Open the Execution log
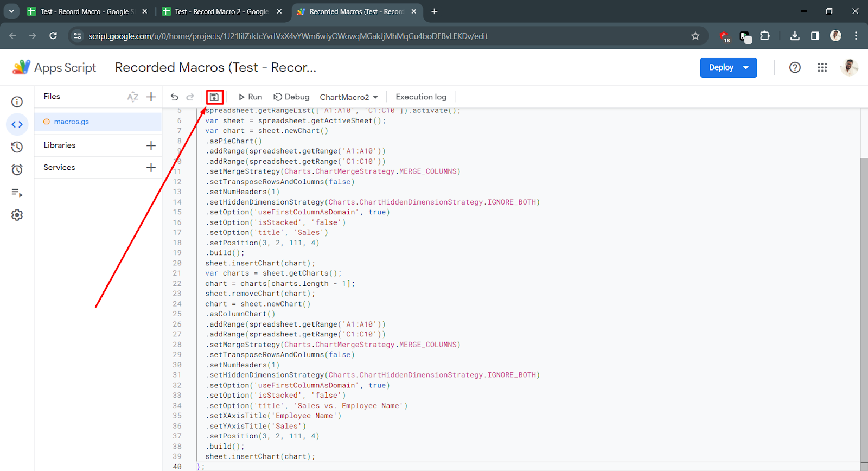 click(x=421, y=97)
